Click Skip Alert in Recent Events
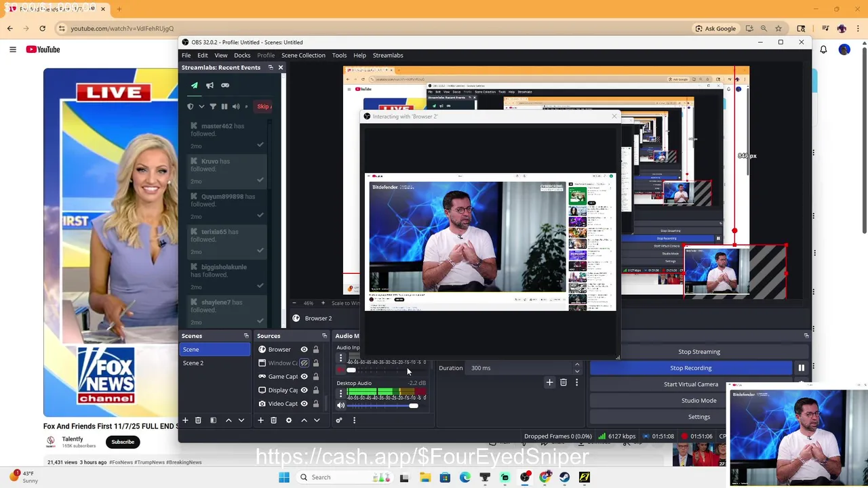 pyautogui.click(x=264, y=106)
